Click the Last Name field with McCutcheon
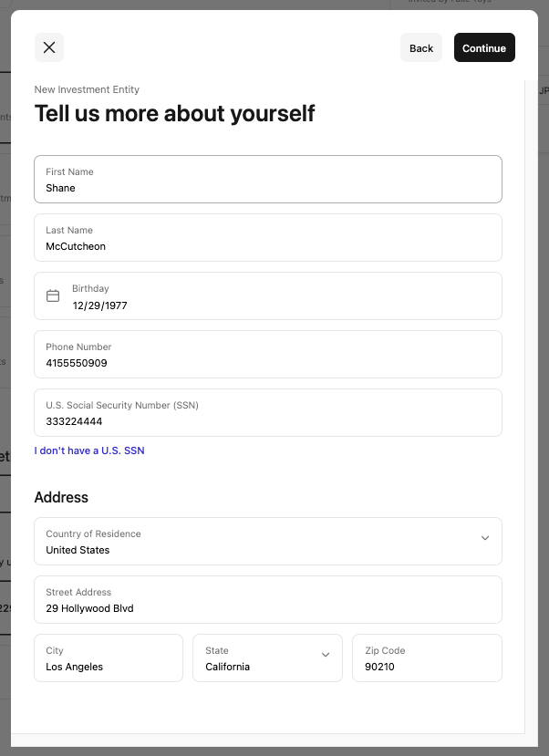 pos(268,238)
